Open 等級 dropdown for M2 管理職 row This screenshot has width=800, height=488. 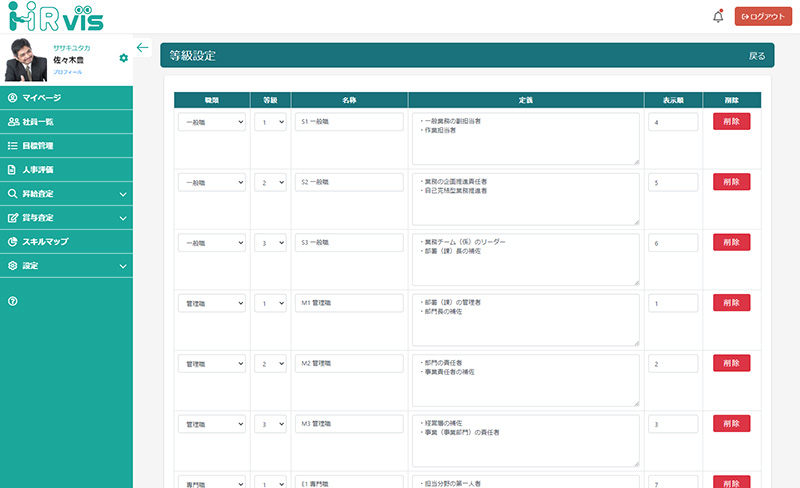270,364
